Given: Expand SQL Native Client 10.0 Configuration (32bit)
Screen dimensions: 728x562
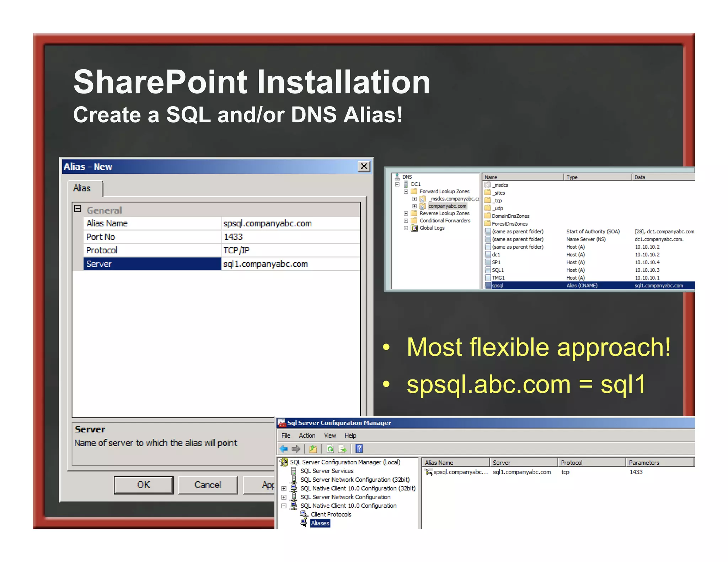Looking at the screenshot, I should pos(284,488).
